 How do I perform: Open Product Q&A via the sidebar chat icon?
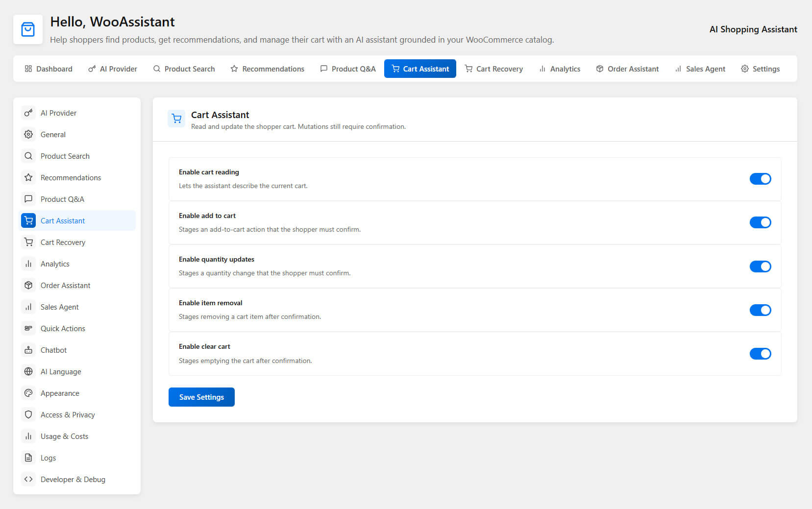pyautogui.click(x=28, y=199)
